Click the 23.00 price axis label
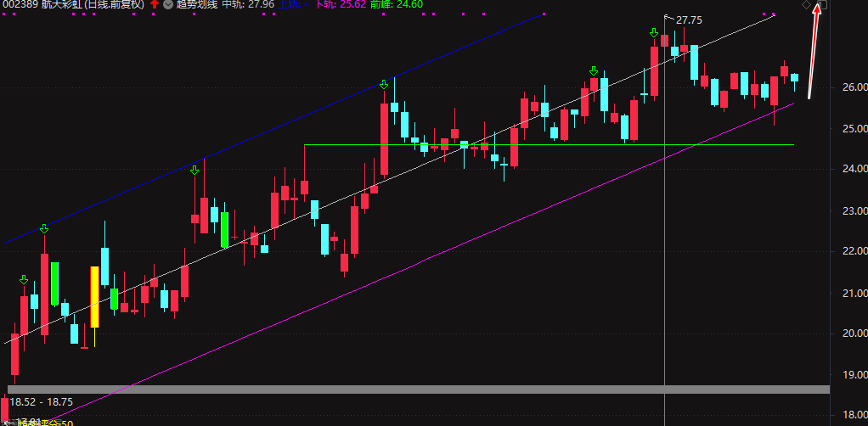Viewport: 868px width, 426px height. pos(854,210)
